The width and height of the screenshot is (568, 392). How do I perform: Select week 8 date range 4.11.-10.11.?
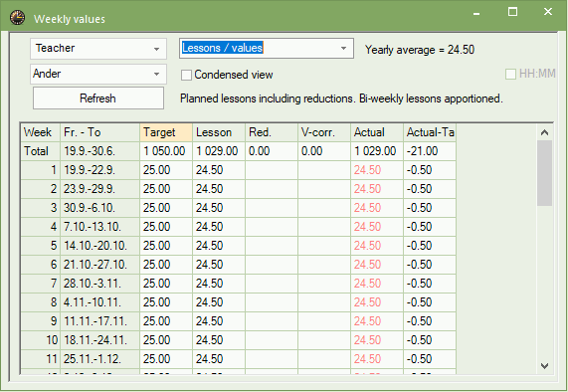[100, 302]
